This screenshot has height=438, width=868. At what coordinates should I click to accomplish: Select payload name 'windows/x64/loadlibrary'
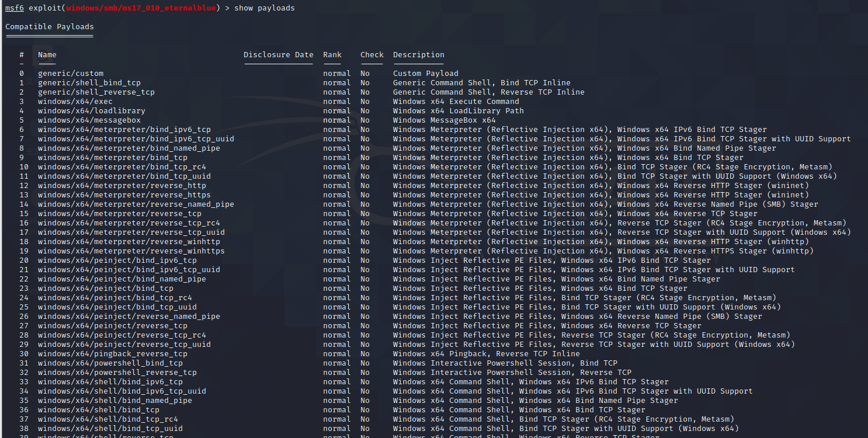click(x=92, y=111)
